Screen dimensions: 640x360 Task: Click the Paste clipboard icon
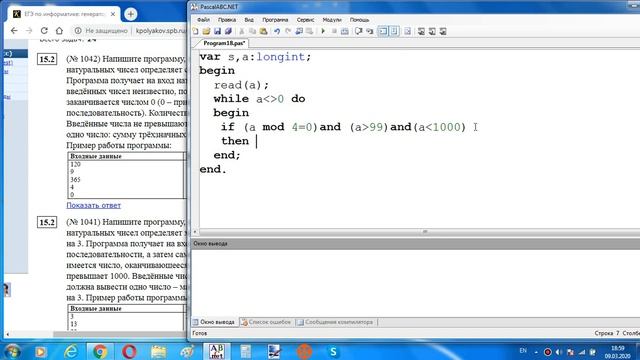point(263,31)
